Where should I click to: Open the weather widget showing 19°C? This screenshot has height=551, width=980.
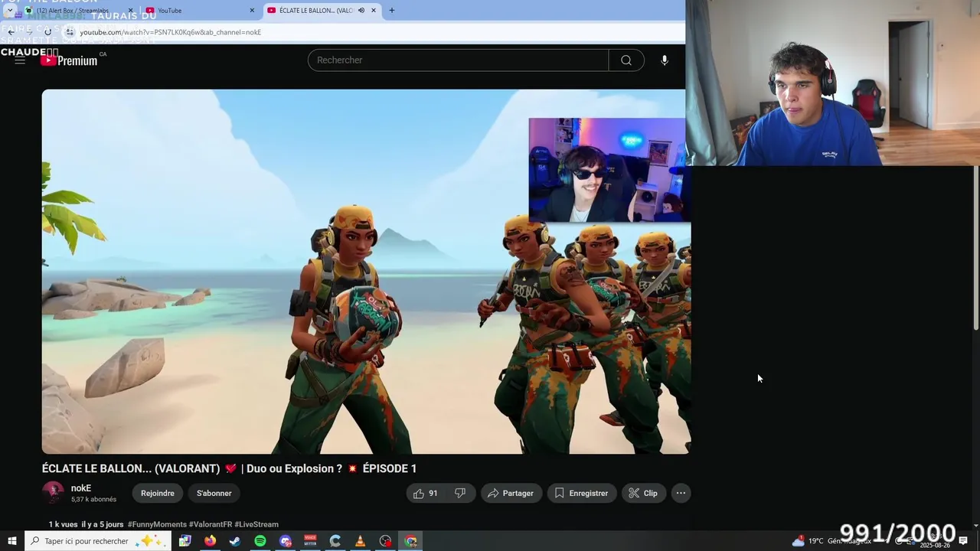(x=831, y=541)
